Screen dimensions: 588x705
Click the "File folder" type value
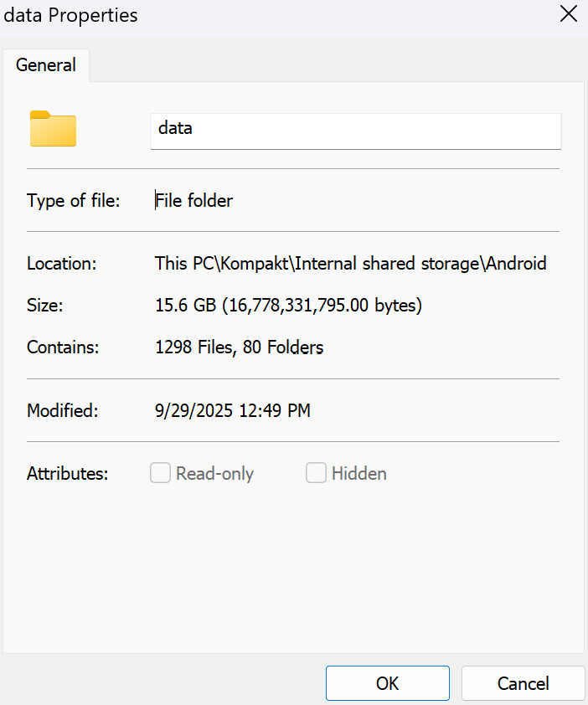pyautogui.click(x=194, y=201)
